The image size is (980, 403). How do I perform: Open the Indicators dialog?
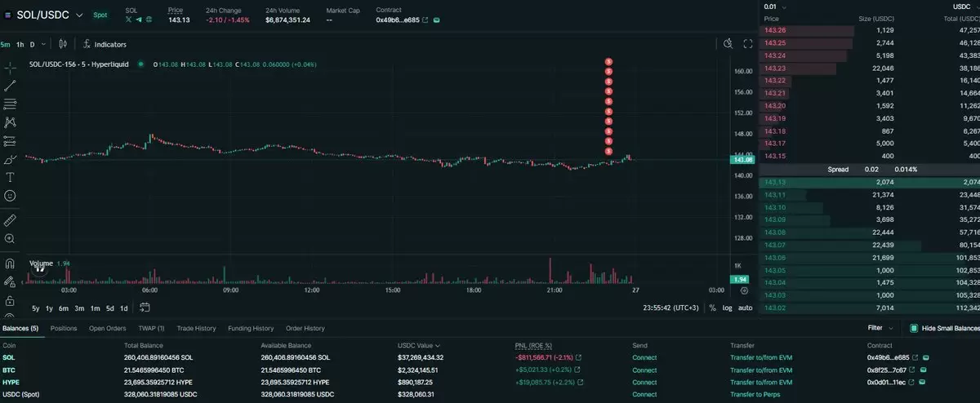point(105,44)
